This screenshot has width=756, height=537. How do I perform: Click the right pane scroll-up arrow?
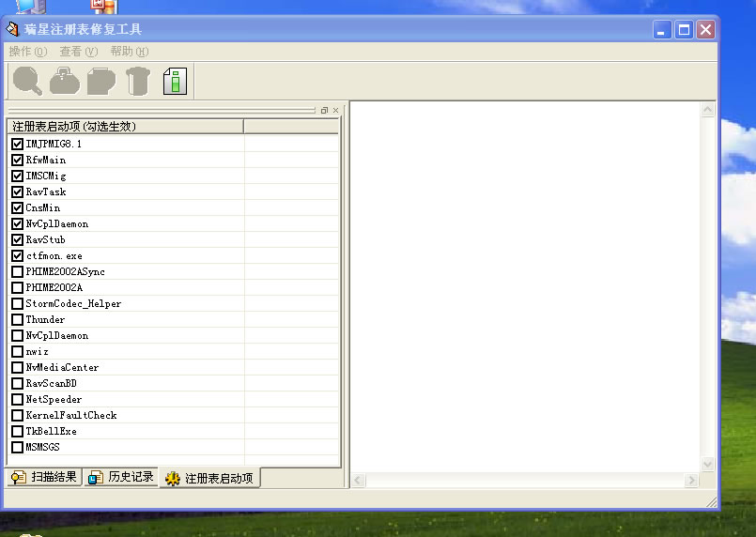[x=707, y=110]
